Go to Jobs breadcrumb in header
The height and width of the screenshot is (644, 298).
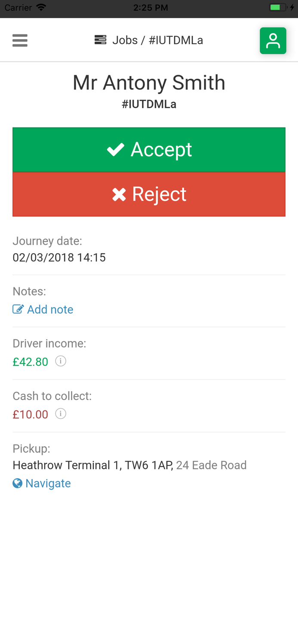tap(125, 40)
